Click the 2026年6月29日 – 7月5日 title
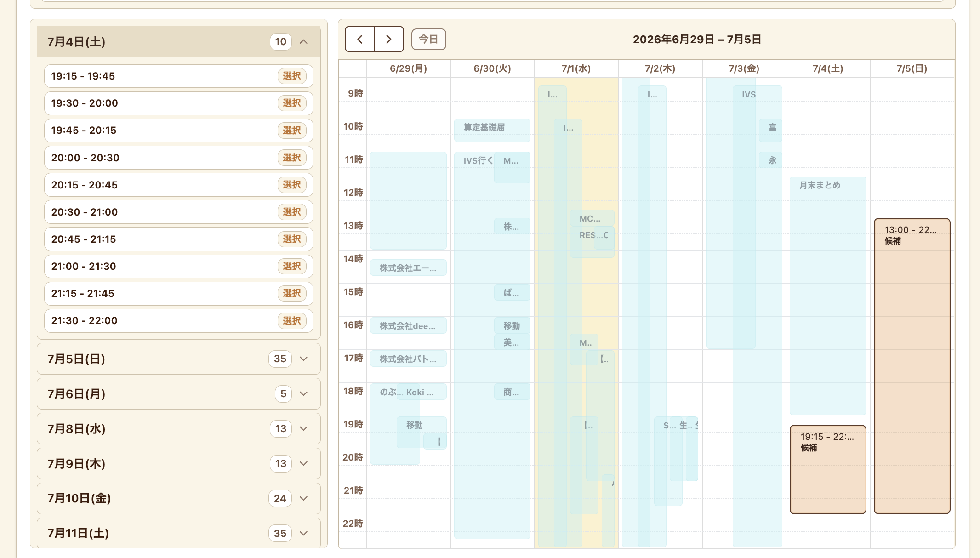The width and height of the screenshot is (980, 558). click(x=697, y=40)
